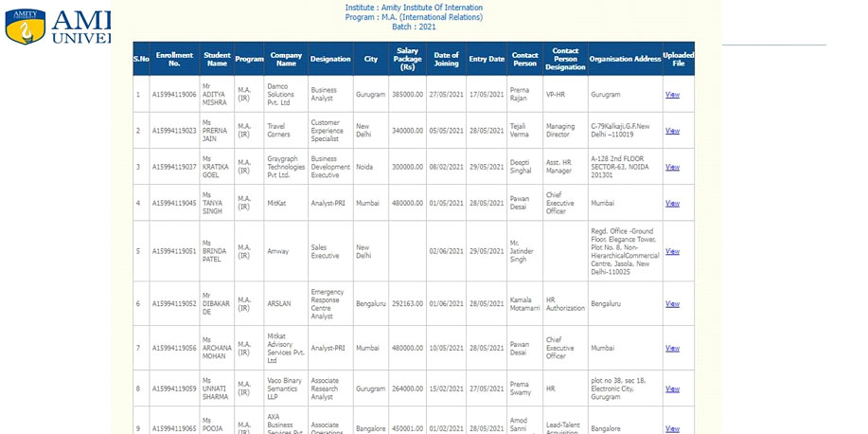
Task: Click company Travel Corners
Action: pos(279,131)
